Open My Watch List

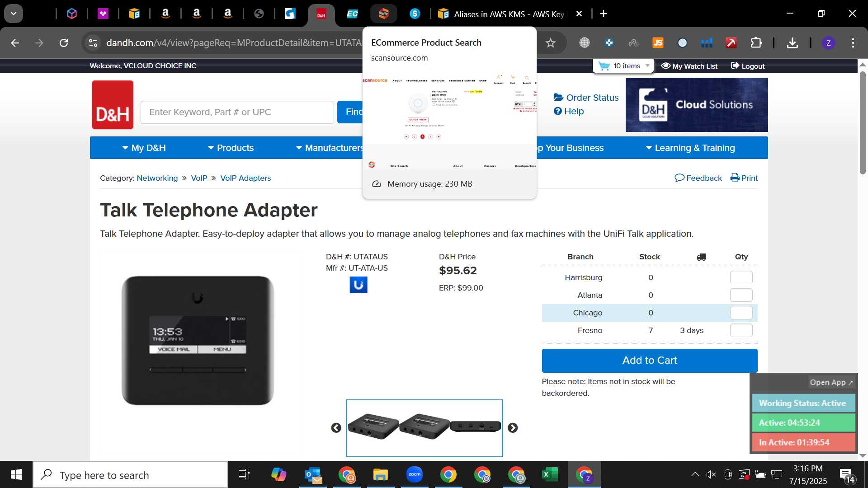(x=689, y=66)
